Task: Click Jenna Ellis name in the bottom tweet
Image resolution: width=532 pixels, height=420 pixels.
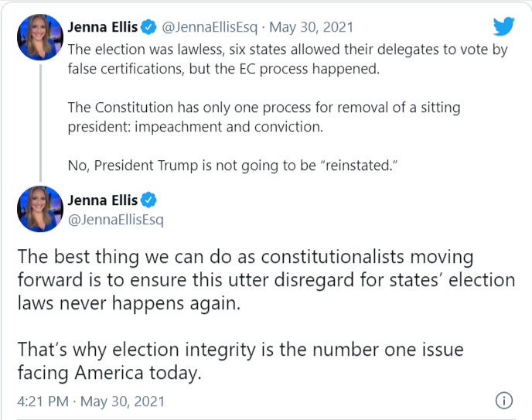Action: pos(103,200)
